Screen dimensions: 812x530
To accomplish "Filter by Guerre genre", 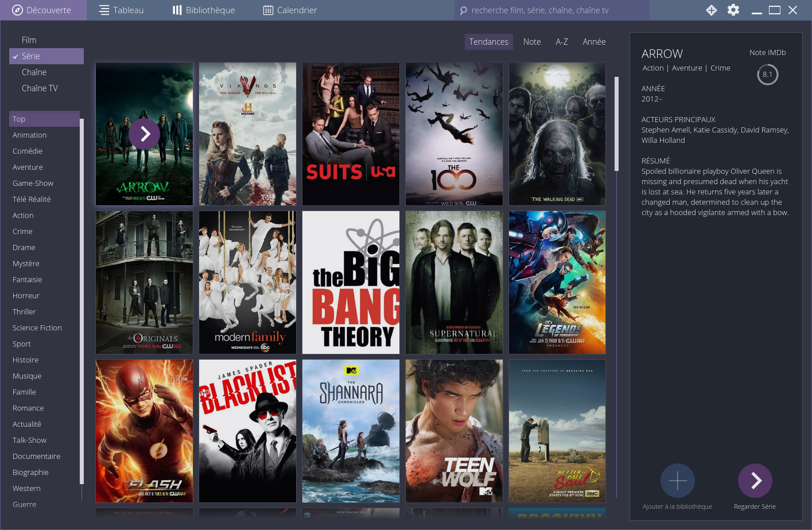I will pyautogui.click(x=44, y=505).
